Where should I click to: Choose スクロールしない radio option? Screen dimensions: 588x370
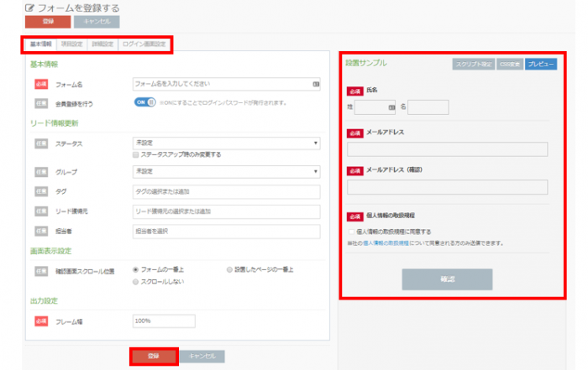136,283
